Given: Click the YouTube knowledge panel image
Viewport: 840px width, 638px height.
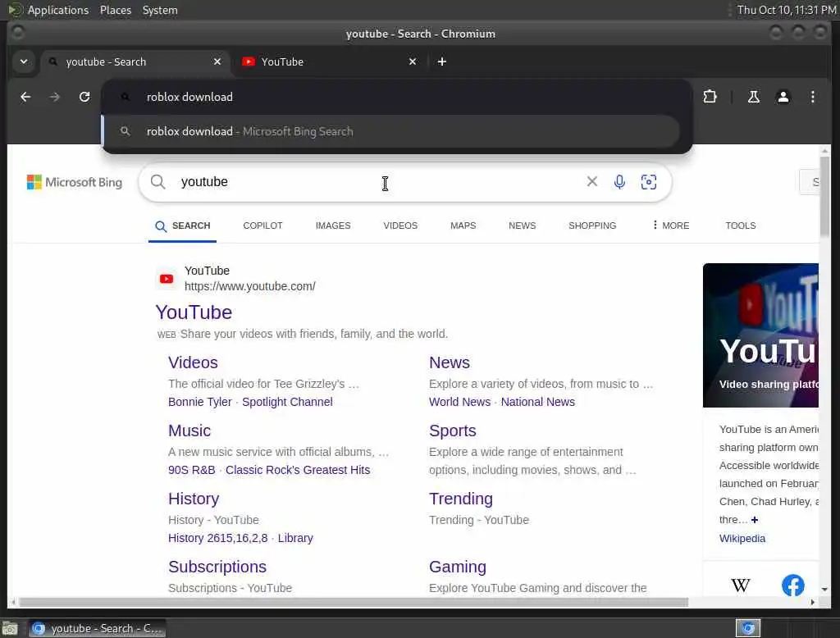Looking at the screenshot, I should click(x=760, y=335).
